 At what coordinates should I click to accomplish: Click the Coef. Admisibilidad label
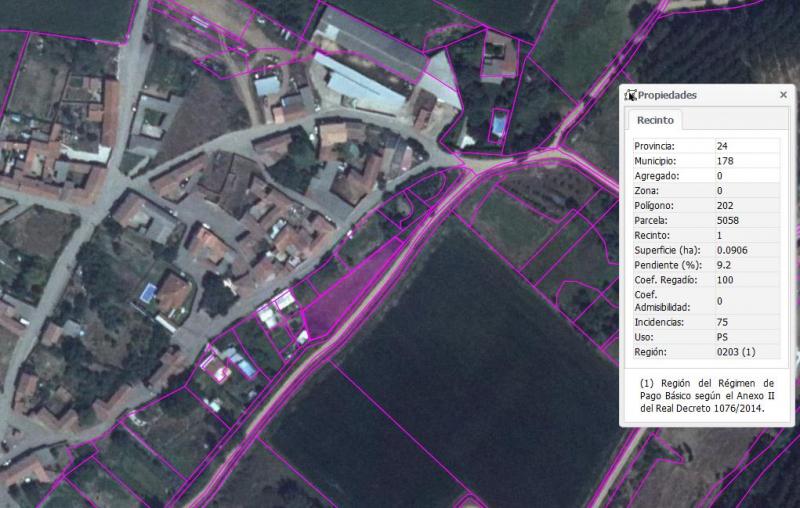664,301
